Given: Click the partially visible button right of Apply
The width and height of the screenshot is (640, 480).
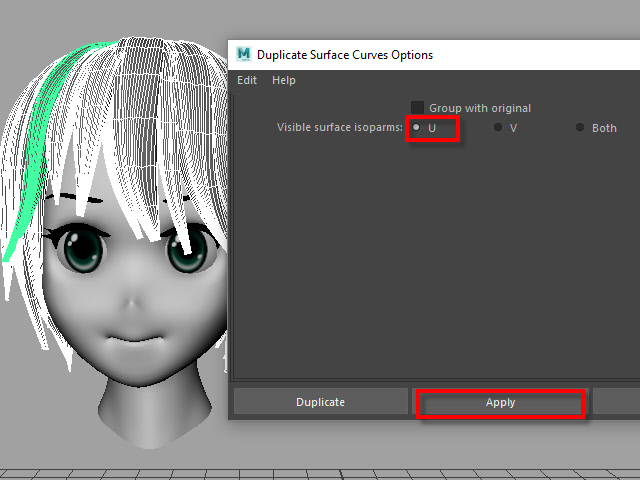Looking at the screenshot, I should pos(616,403).
